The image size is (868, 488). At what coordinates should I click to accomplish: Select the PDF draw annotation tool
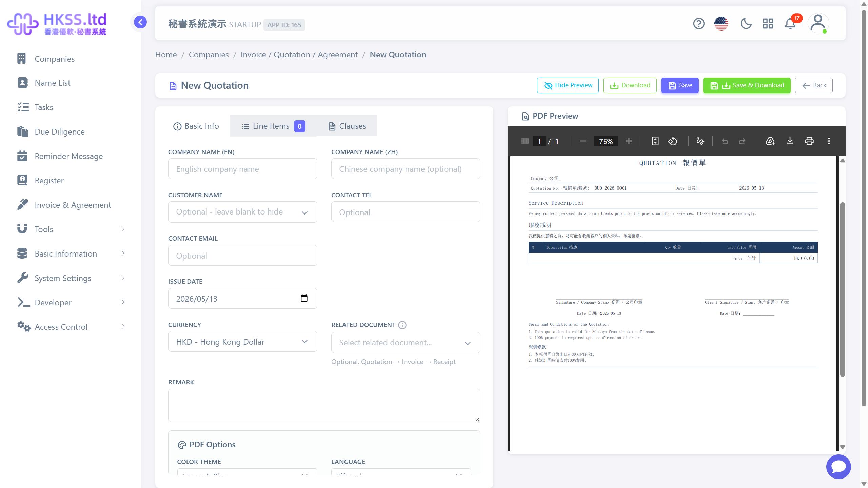(700, 141)
